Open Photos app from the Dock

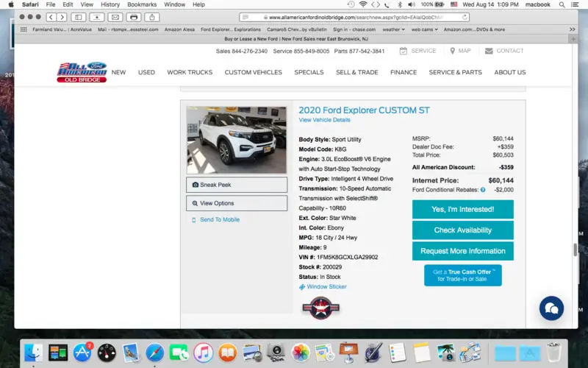pos(301,353)
